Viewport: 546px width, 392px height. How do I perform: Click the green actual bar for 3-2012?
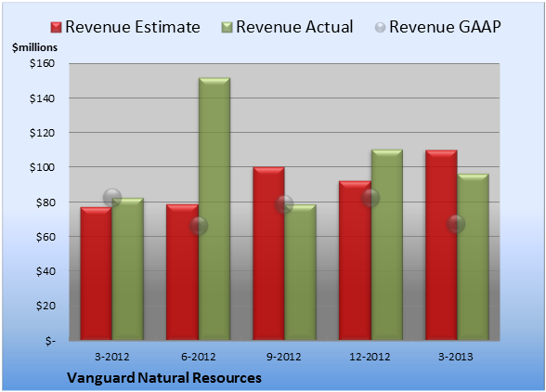128,269
